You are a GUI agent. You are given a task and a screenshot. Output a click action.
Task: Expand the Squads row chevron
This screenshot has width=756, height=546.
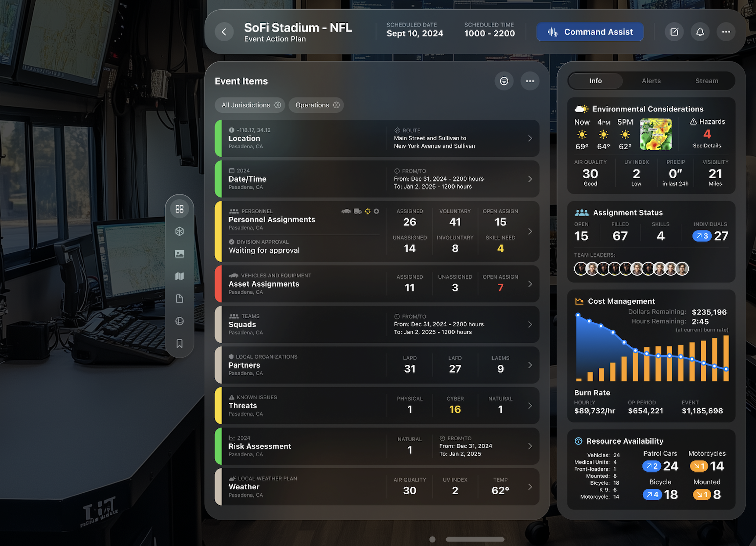pyautogui.click(x=530, y=324)
